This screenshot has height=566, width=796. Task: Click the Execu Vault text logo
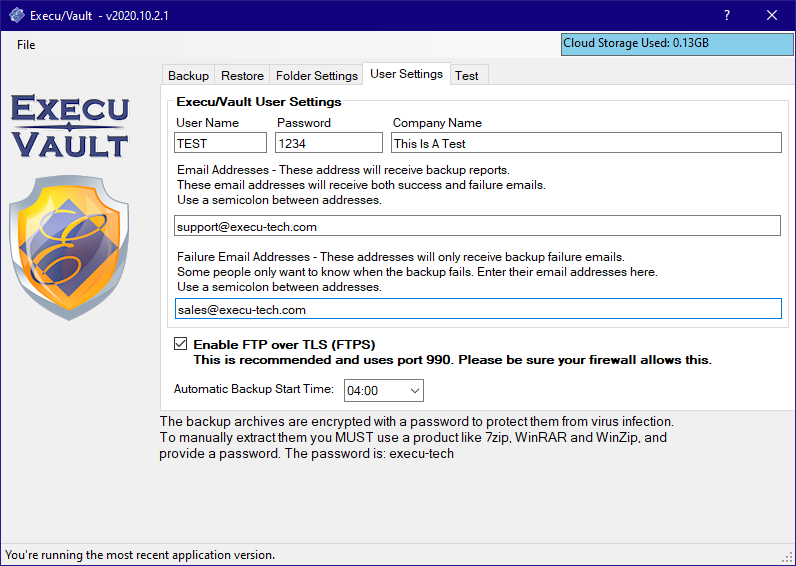[x=70, y=126]
